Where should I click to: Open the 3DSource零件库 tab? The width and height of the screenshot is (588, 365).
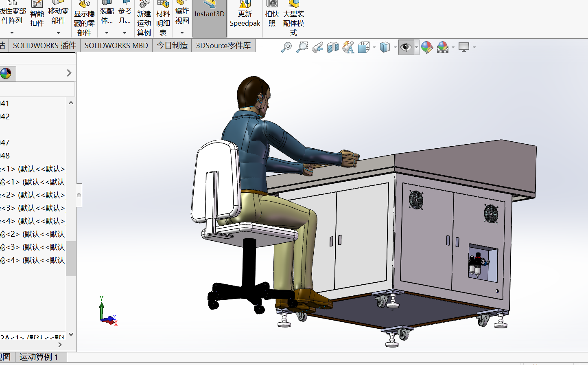click(x=223, y=45)
